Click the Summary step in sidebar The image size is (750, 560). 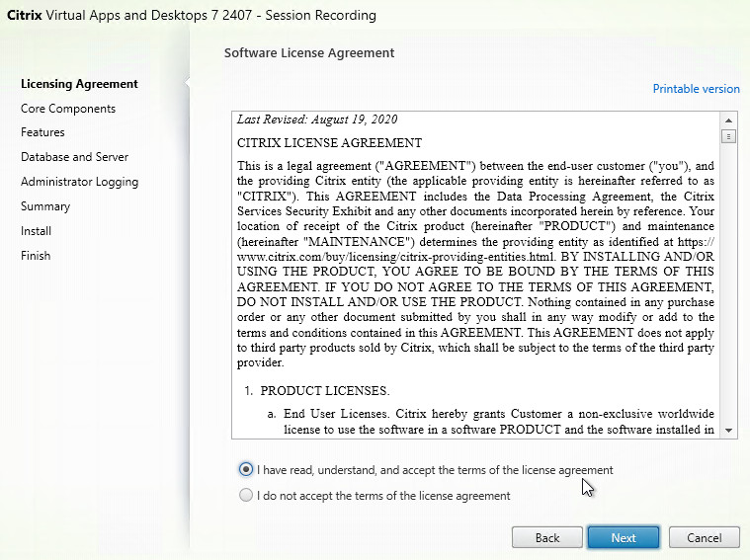[45, 206]
